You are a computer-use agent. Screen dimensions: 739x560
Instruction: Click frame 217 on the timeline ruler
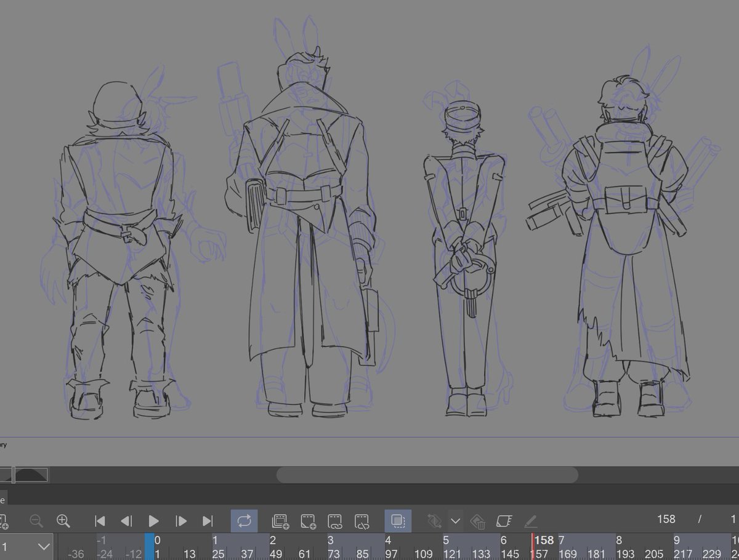pos(683,554)
